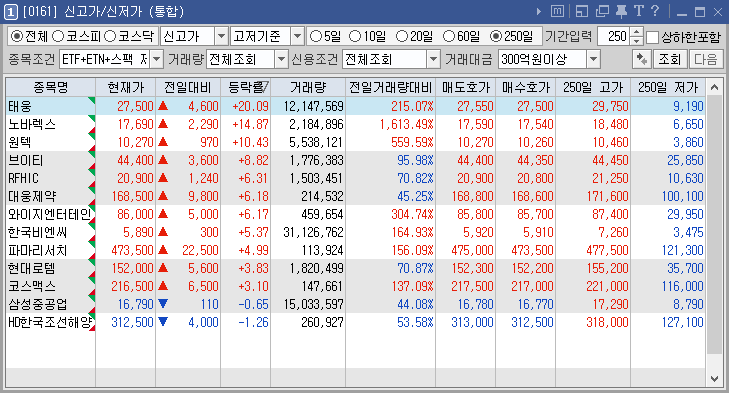Click the 매도호가 column header
This screenshot has width=729, height=393.
pos(466,87)
